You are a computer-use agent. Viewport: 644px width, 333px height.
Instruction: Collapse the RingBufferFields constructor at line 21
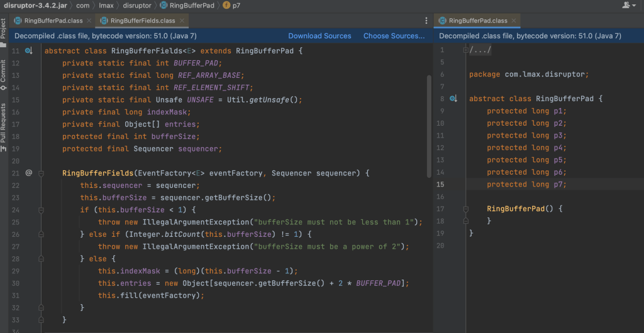click(40, 173)
